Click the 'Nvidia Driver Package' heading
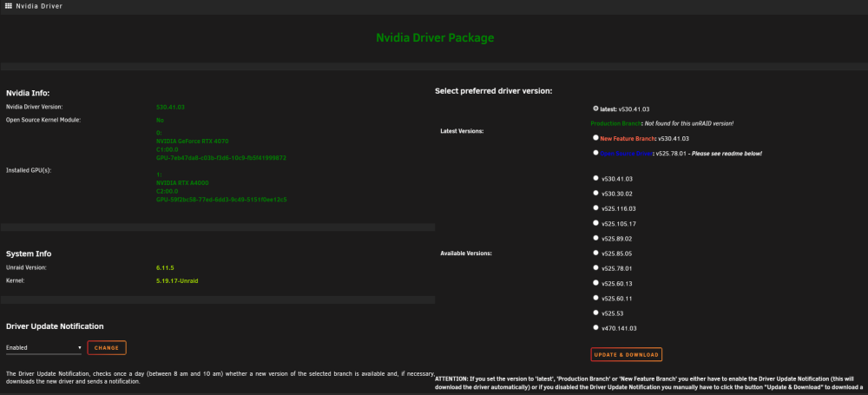Viewport: 868px width, 395px height. [x=435, y=37]
